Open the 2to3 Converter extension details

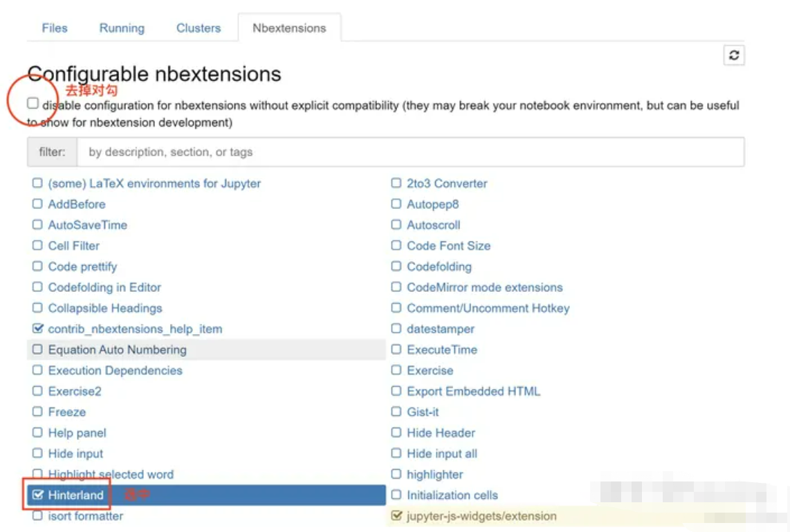point(447,184)
